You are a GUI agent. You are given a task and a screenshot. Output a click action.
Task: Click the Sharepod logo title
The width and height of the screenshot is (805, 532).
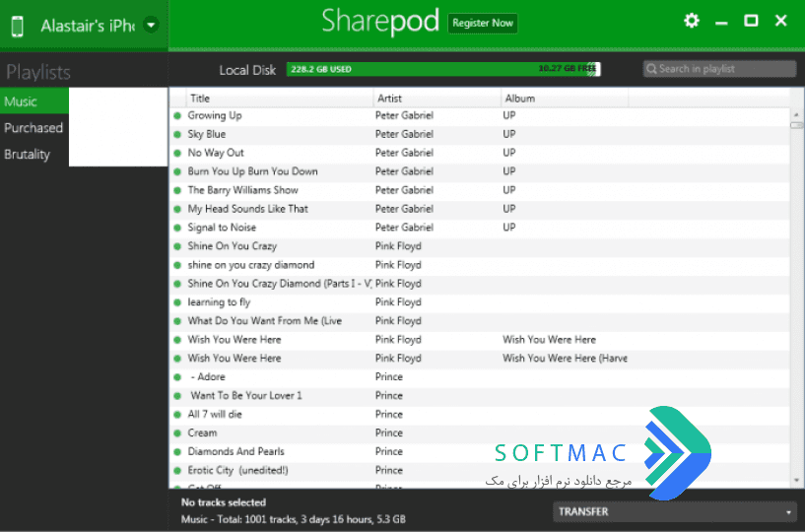point(380,22)
